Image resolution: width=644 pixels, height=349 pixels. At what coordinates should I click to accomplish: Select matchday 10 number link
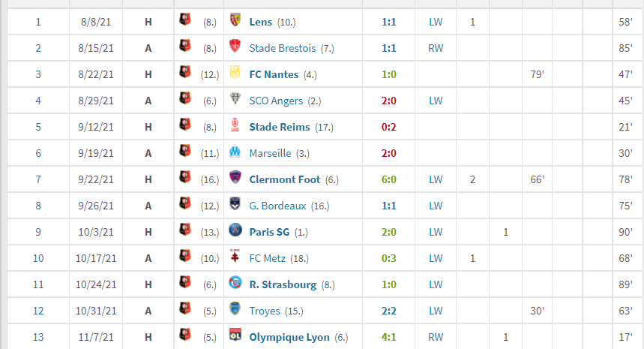[x=38, y=259]
